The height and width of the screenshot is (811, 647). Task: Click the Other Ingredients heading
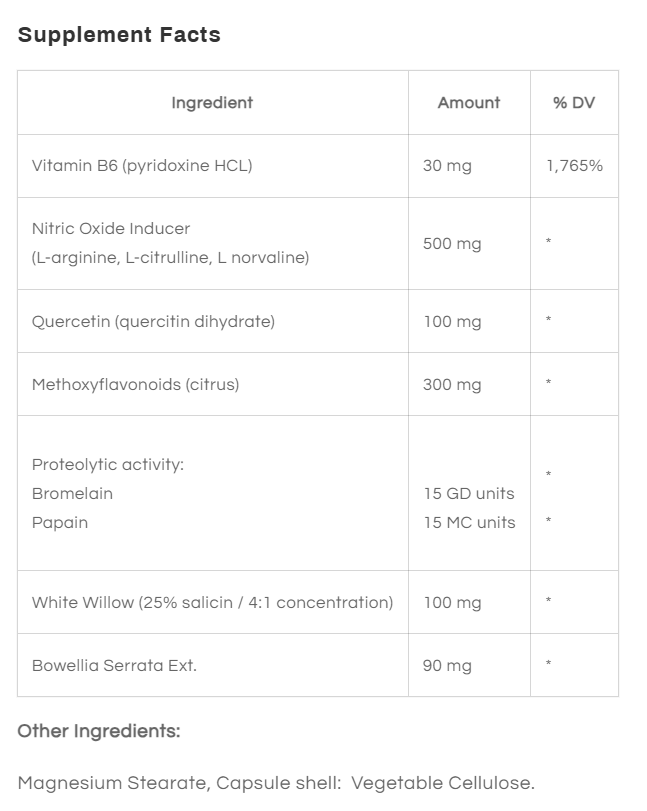click(x=99, y=731)
